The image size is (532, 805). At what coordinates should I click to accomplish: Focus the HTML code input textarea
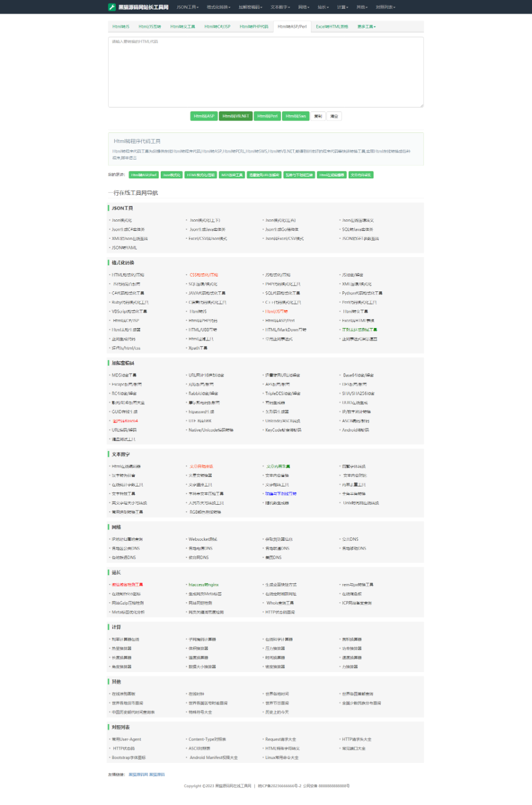266,72
